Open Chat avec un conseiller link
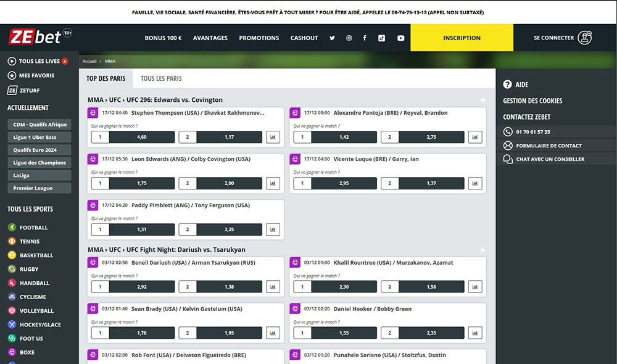The width and height of the screenshot is (617, 364). (x=550, y=159)
